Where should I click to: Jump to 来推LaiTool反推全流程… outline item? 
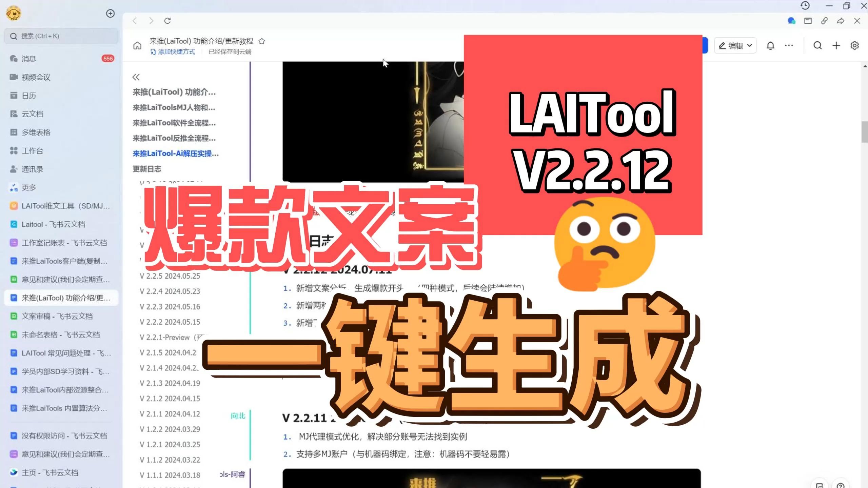click(174, 138)
